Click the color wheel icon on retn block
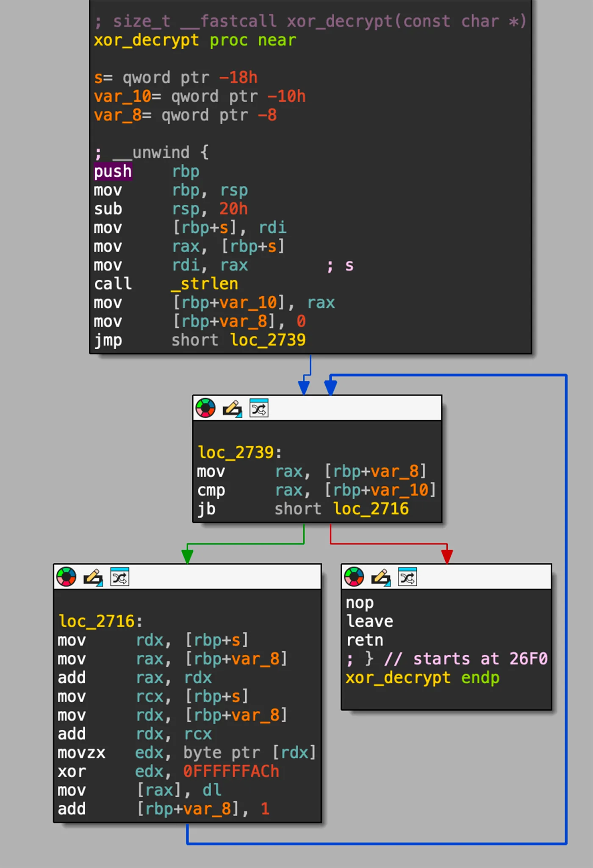This screenshot has width=593, height=868. coord(354,577)
